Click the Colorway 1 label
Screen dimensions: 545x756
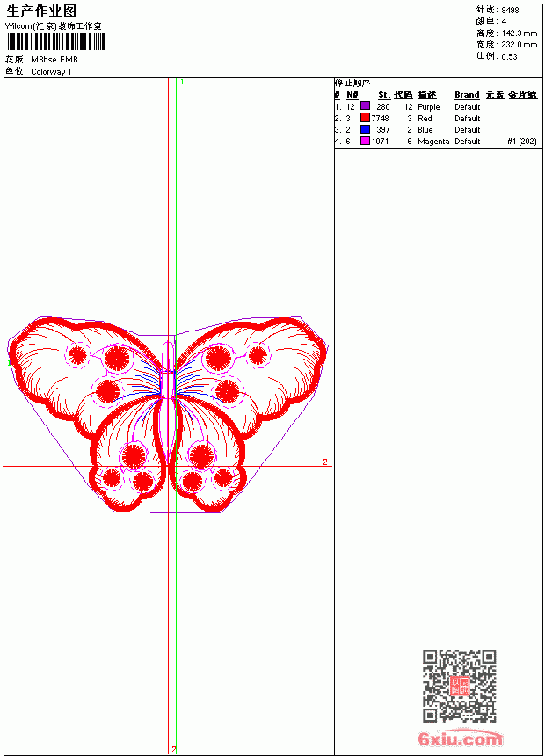coord(51,72)
